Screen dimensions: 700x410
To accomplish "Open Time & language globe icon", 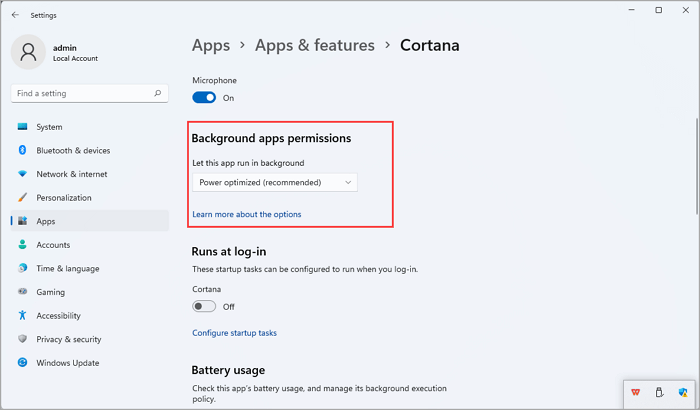I will pos(22,268).
